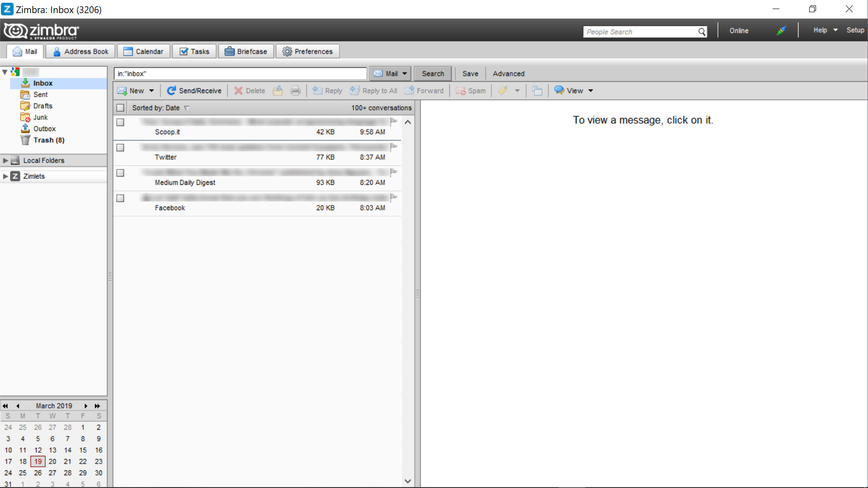
Task: Go to next year in mini calendar
Action: [x=97, y=406]
